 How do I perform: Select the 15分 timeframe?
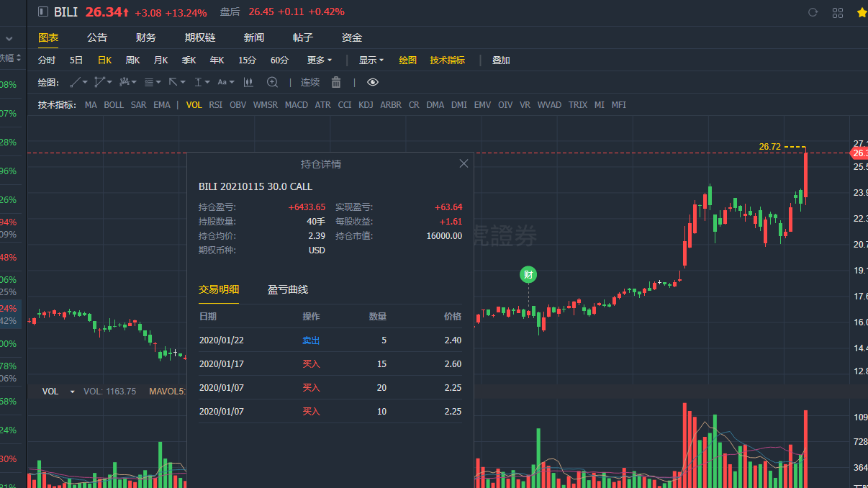tap(247, 60)
